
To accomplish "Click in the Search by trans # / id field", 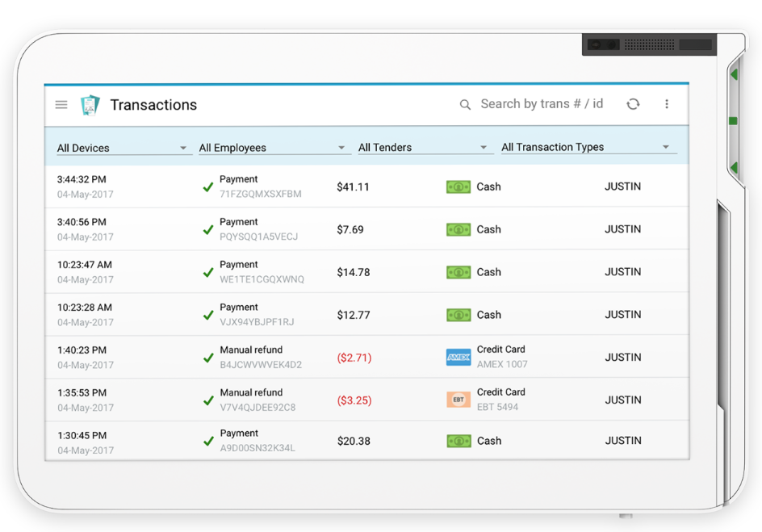I will click(x=542, y=104).
